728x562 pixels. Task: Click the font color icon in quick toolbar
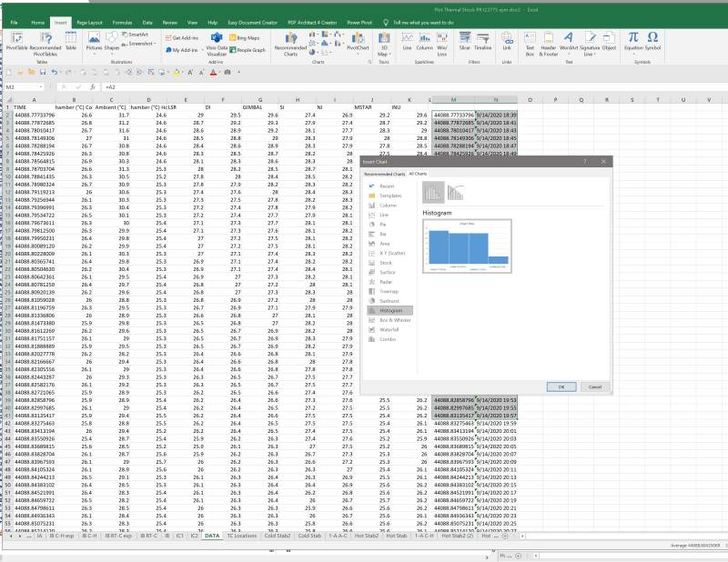pyautogui.click(x=213, y=73)
